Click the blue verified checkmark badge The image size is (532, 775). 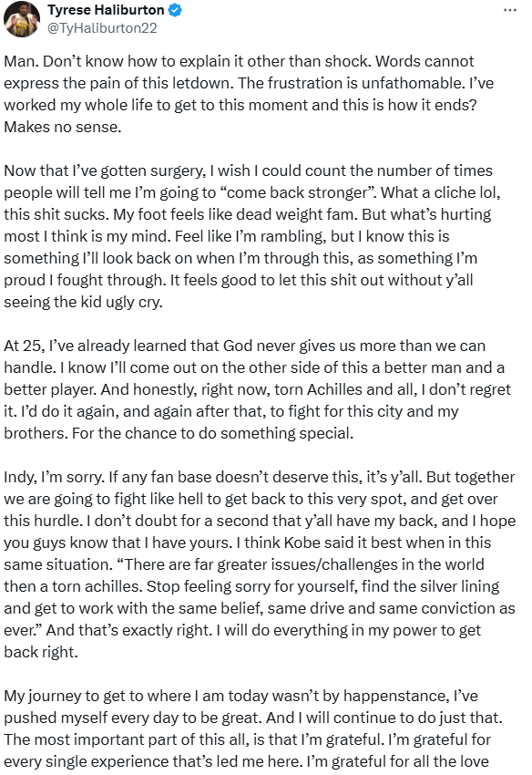[x=175, y=10]
